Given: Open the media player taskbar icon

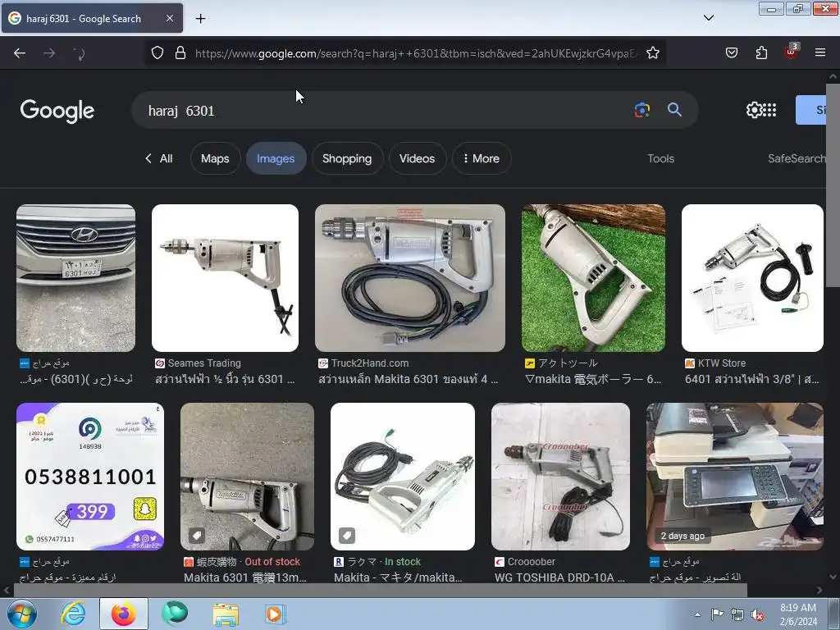Looking at the screenshot, I should 276,614.
